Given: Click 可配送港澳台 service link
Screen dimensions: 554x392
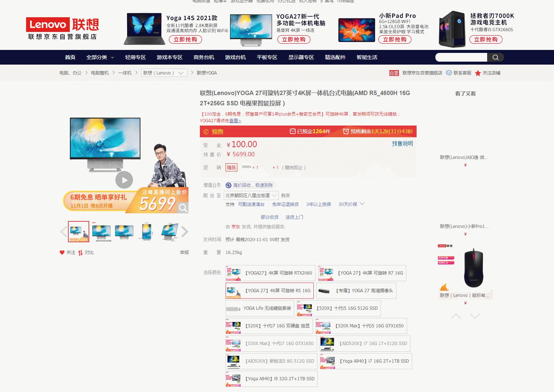Looking at the screenshot, I should [251, 204].
